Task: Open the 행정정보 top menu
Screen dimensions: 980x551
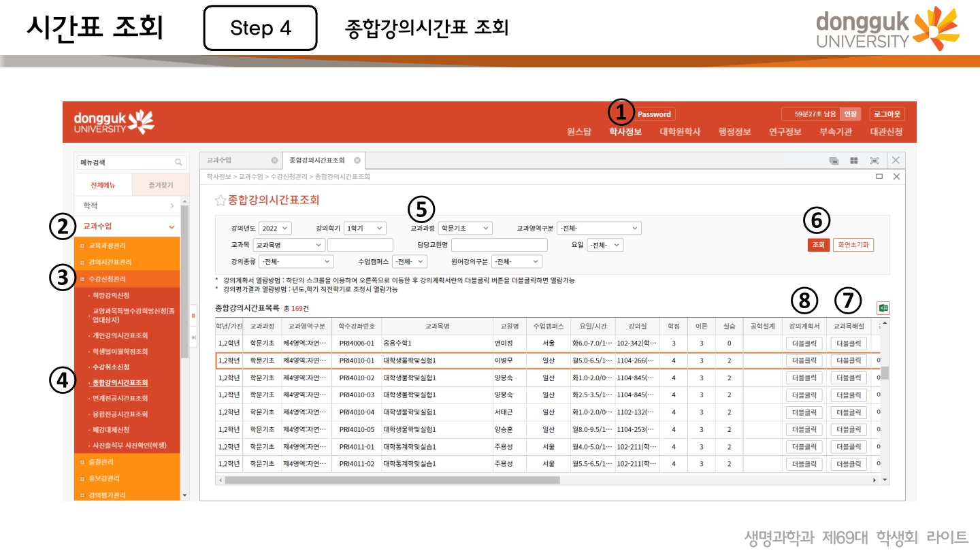Action: click(734, 132)
